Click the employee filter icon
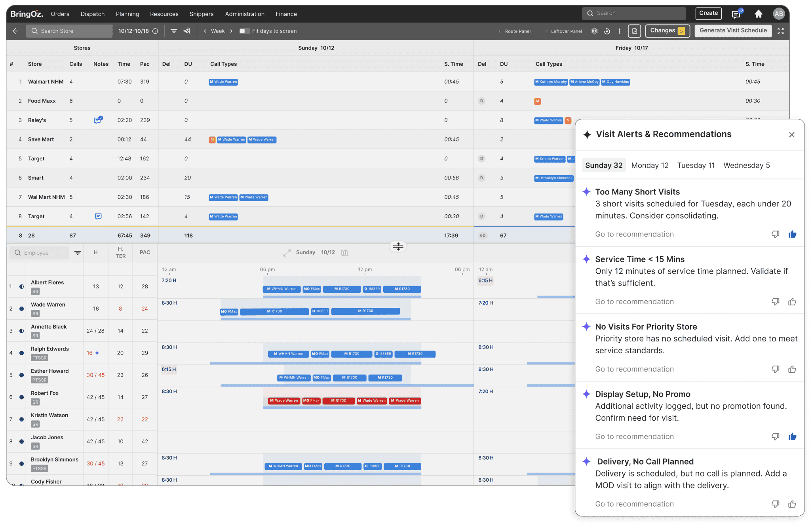The width and height of the screenshot is (812, 528). tap(78, 253)
